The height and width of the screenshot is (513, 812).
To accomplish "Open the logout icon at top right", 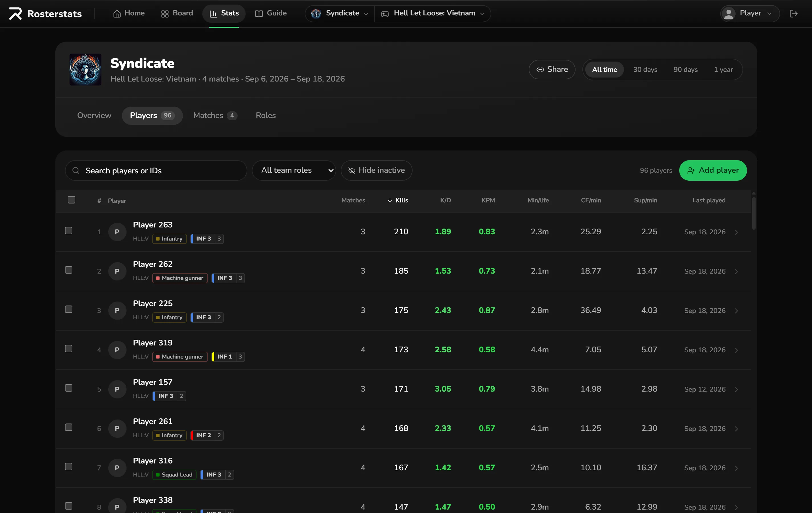I will [x=793, y=13].
